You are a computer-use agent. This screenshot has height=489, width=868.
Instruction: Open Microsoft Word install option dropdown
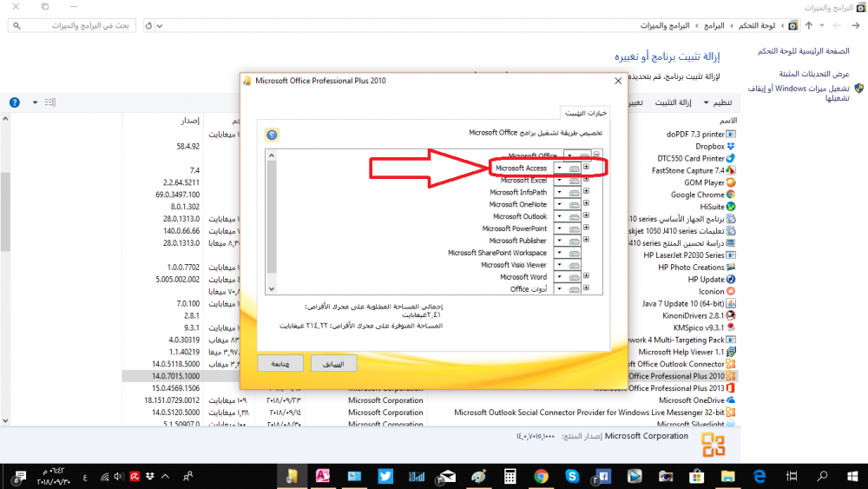coord(561,277)
